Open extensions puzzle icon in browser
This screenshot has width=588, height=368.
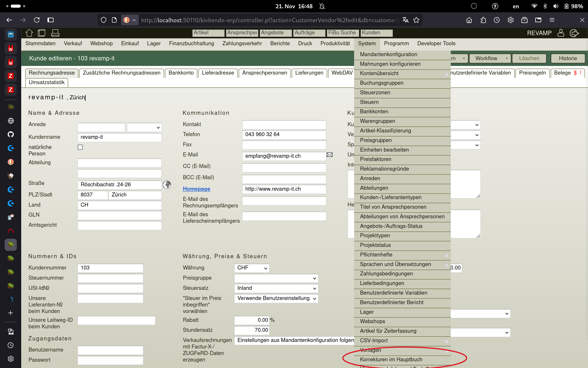(483, 20)
